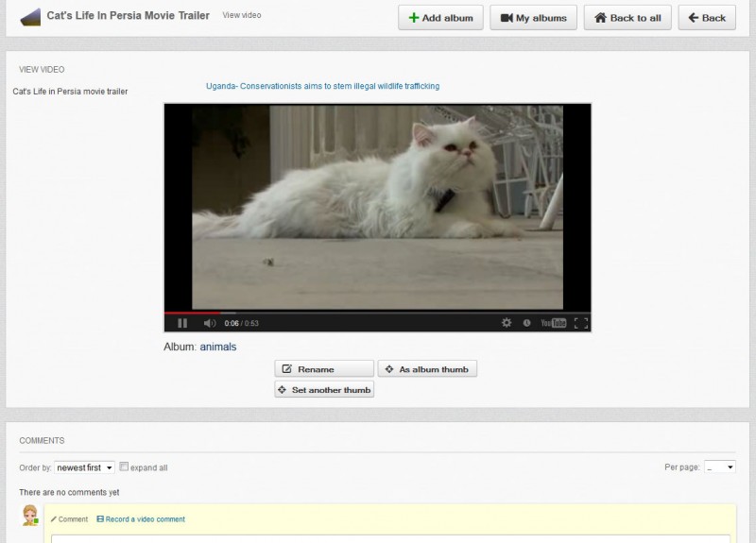756x543 pixels.
Task: Open the animals album link
Action: click(218, 347)
